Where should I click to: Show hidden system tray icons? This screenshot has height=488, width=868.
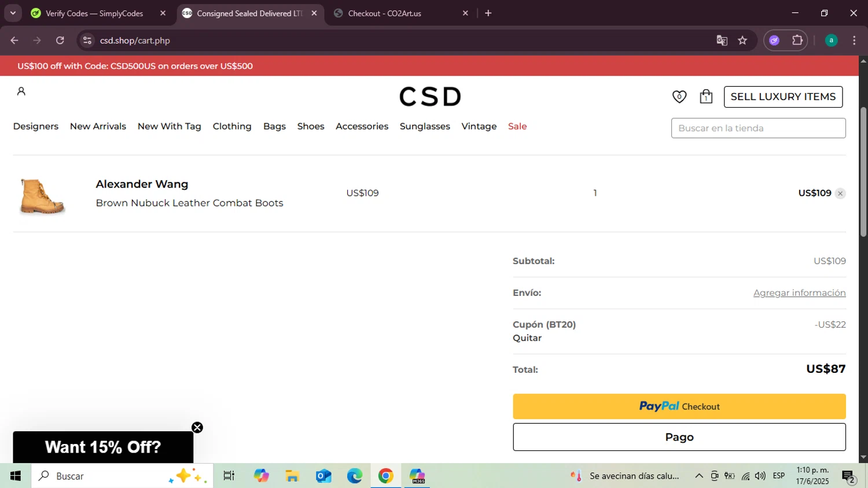point(699,476)
